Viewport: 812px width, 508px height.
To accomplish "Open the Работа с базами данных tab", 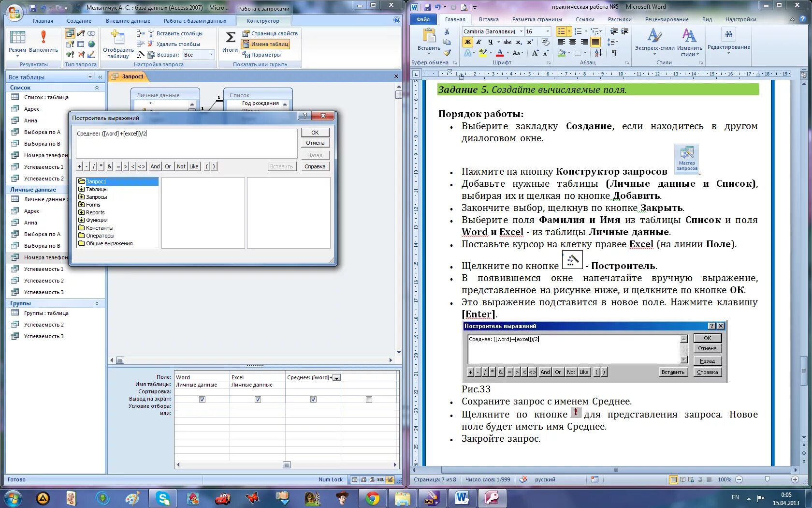I will click(x=195, y=21).
